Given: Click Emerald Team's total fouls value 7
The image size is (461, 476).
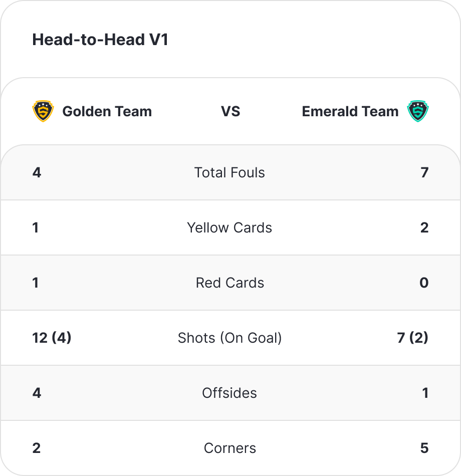Looking at the screenshot, I should coord(424,173).
